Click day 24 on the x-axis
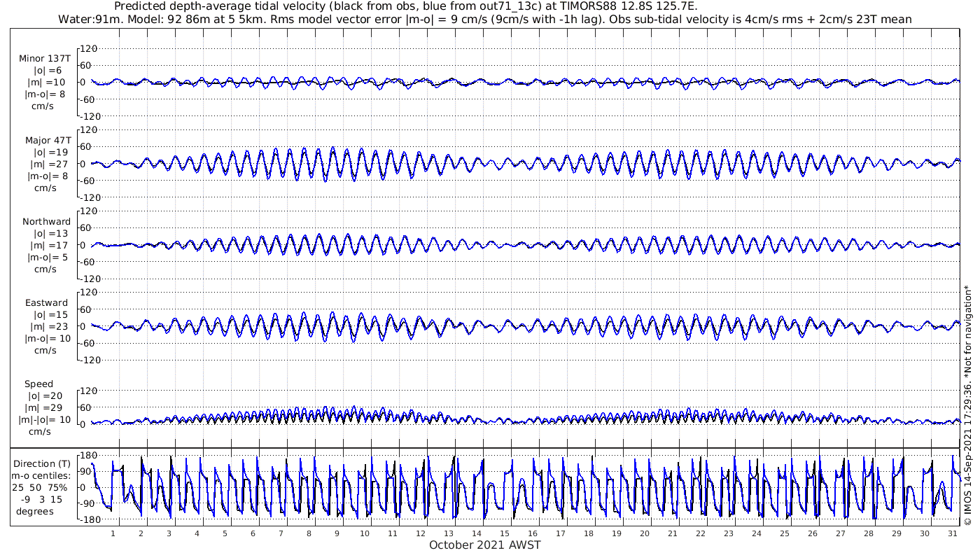This screenshot has height=560, width=980. [x=757, y=533]
